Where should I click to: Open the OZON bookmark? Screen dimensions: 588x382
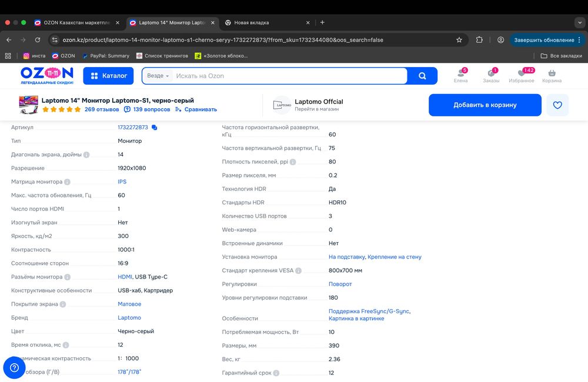coord(64,56)
